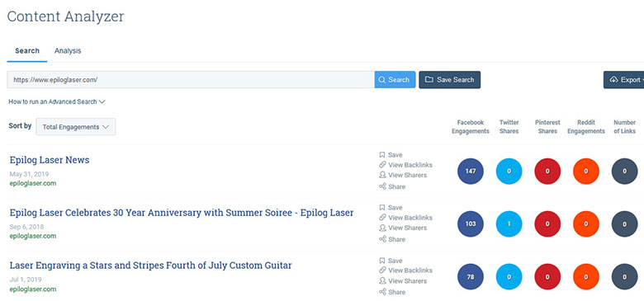Screen dimensions: 644x301
Task: Click the Twitter shares circle showing 1
Action: coord(509,224)
